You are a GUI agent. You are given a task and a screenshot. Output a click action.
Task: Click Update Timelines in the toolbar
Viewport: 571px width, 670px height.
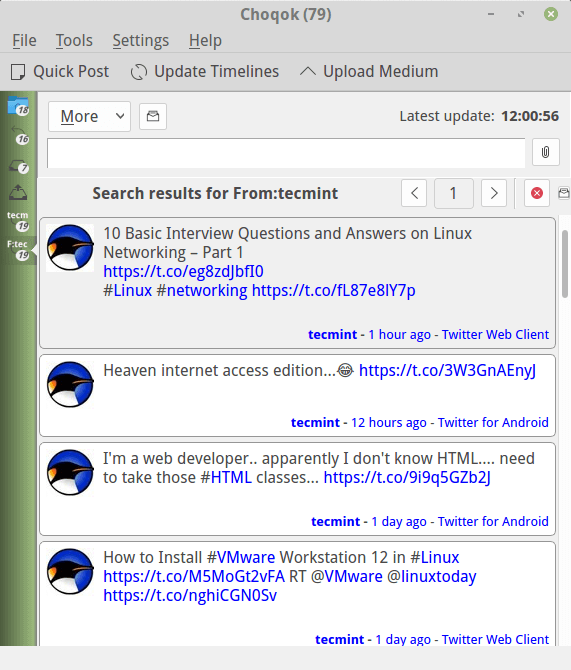(x=205, y=72)
